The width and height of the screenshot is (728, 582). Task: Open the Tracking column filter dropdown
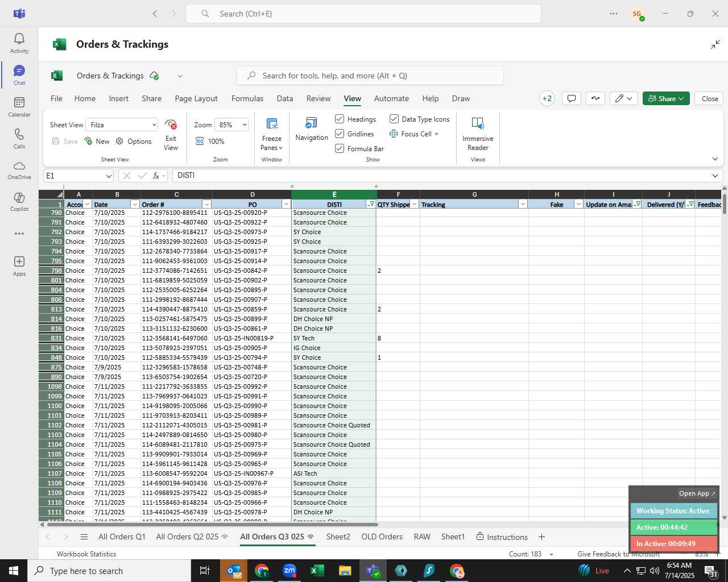[x=523, y=205]
